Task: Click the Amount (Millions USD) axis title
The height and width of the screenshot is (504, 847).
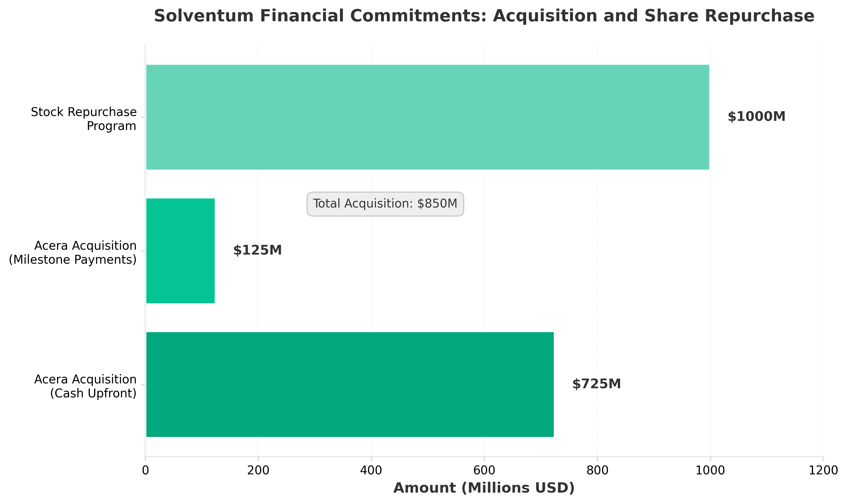Action: [484, 488]
